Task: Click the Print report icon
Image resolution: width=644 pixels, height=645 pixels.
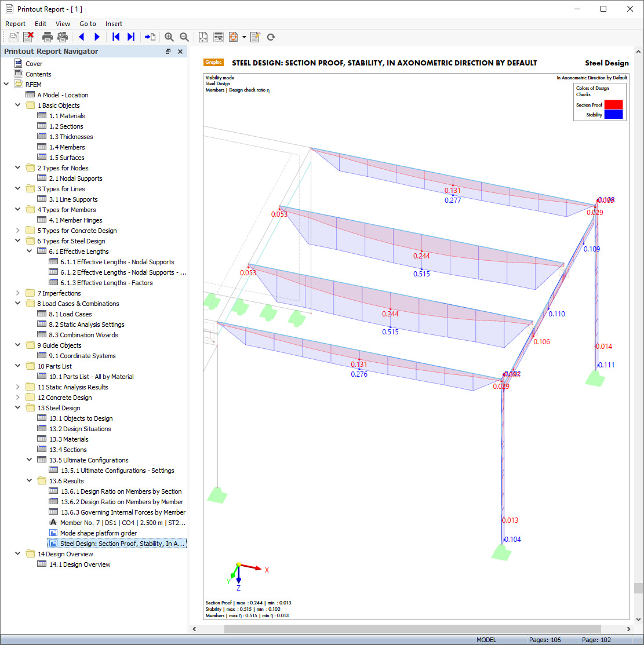Action: [x=48, y=37]
